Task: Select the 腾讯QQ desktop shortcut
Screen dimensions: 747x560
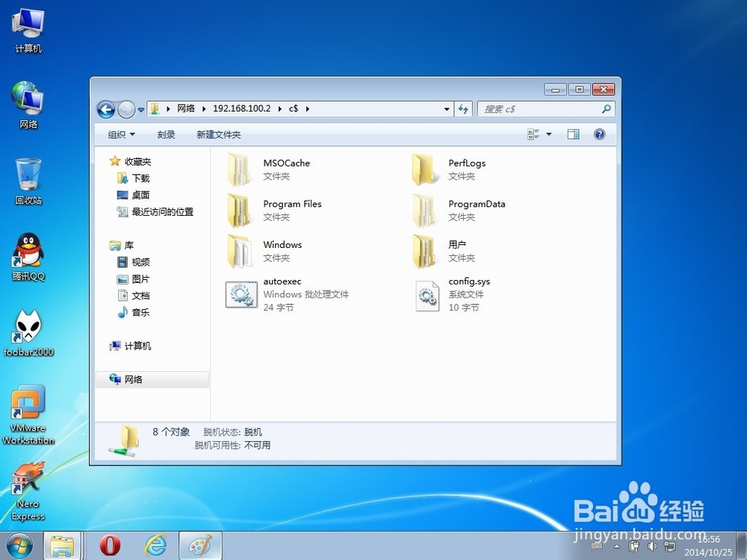Action: click(x=28, y=257)
